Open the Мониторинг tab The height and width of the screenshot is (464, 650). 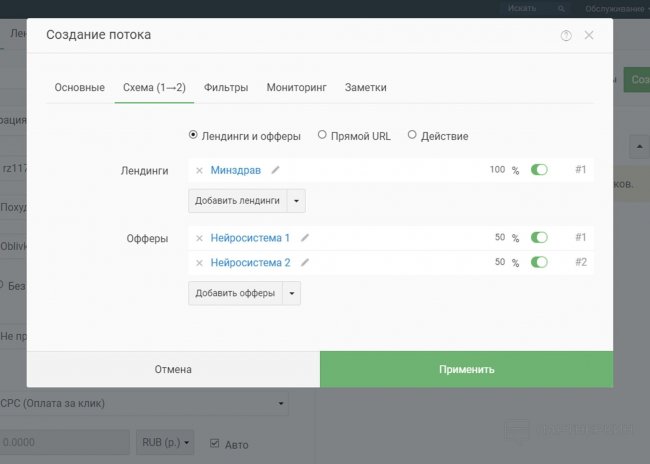coord(296,88)
